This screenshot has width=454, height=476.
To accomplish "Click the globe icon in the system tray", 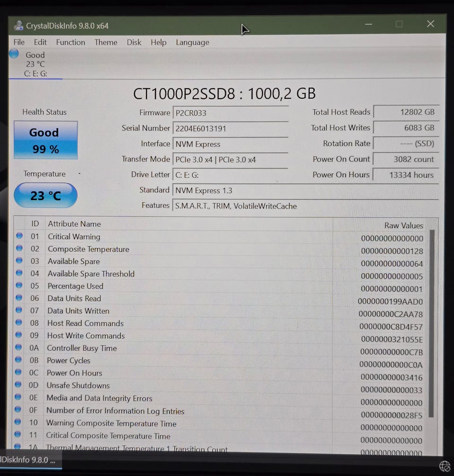I will coord(445,466).
